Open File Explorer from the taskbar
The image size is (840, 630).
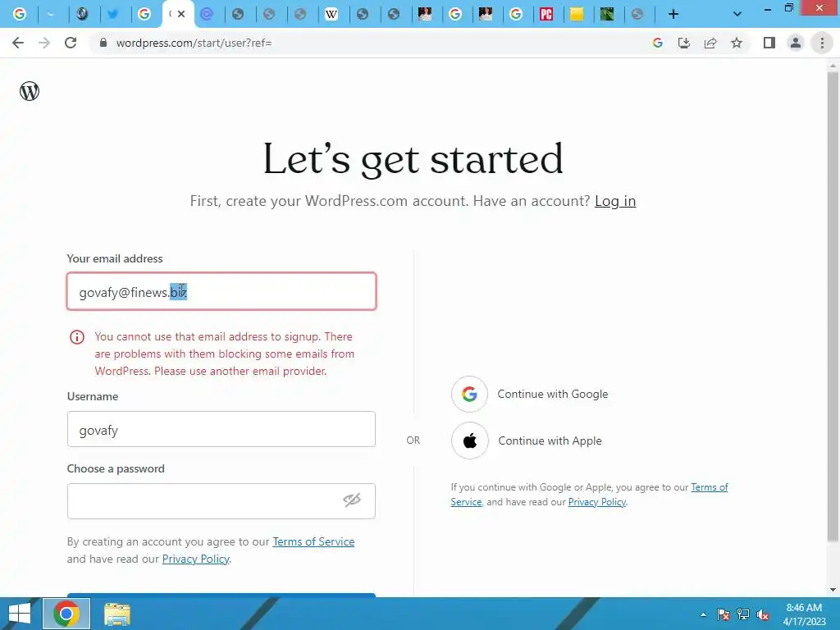[116, 614]
